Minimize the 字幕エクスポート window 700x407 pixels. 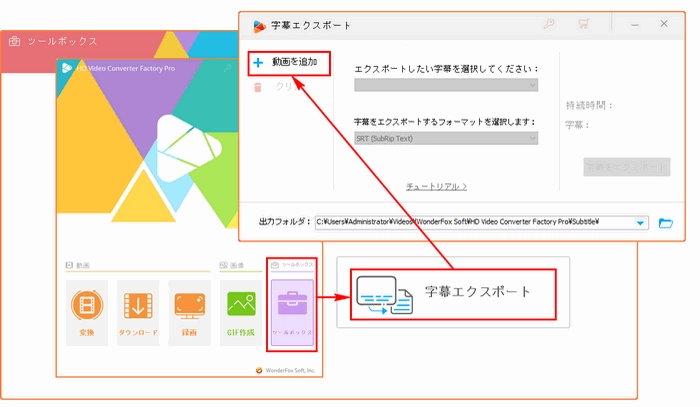(633, 24)
